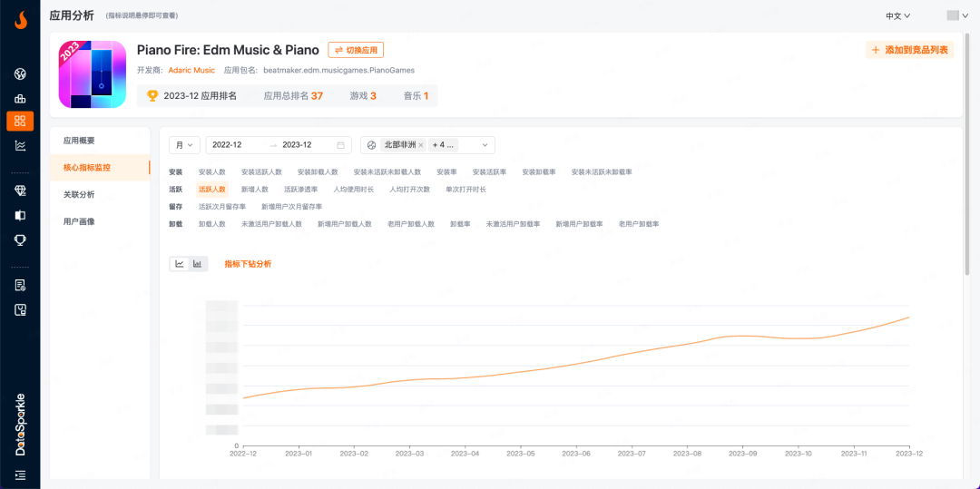Select the 人均使用时长 metric
The height and width of the screenshot is (489, 980).
(x=354, y=190)
